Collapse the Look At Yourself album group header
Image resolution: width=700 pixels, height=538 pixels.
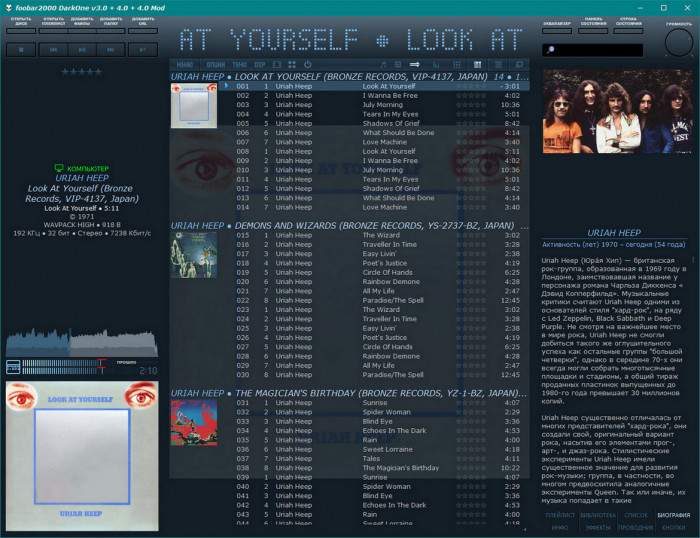point(349,76)
